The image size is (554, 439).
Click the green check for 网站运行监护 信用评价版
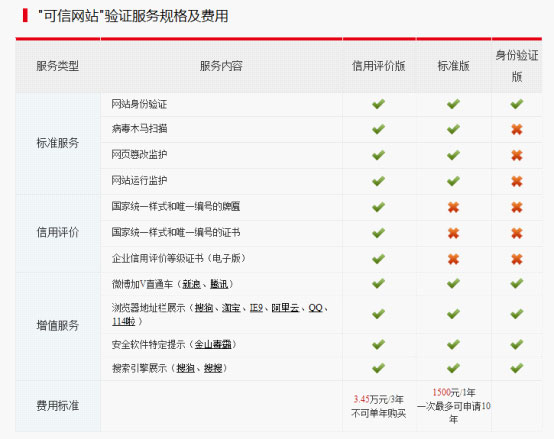coord(378,181)
